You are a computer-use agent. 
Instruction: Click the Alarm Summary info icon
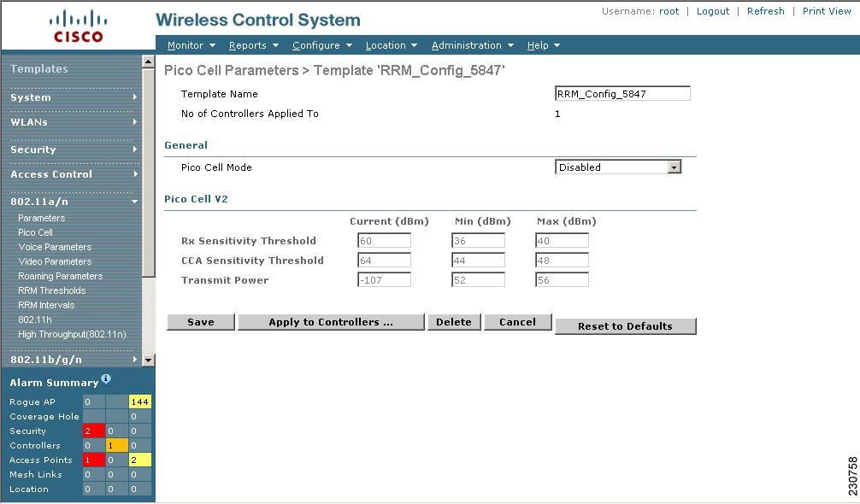tap(106, 378)
